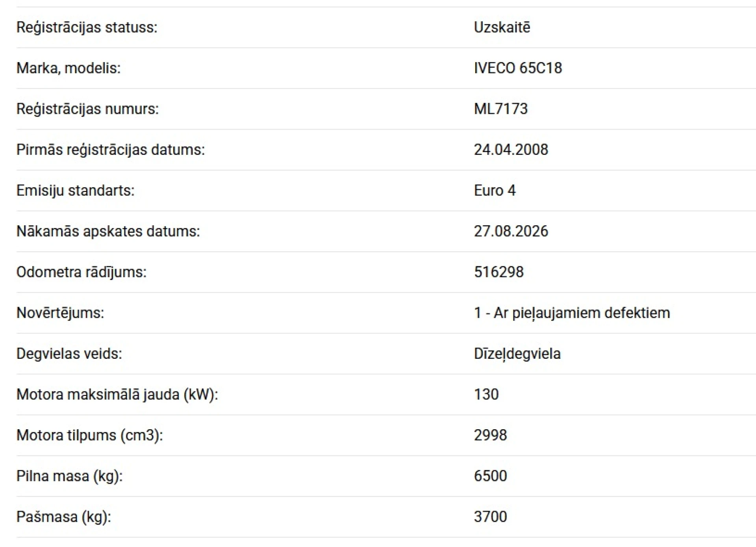Screen dimensions: 756x547
Task: Select "1 - Ar pieļaujamiem defektiem" rating text
Action: (x=572, y=313)
